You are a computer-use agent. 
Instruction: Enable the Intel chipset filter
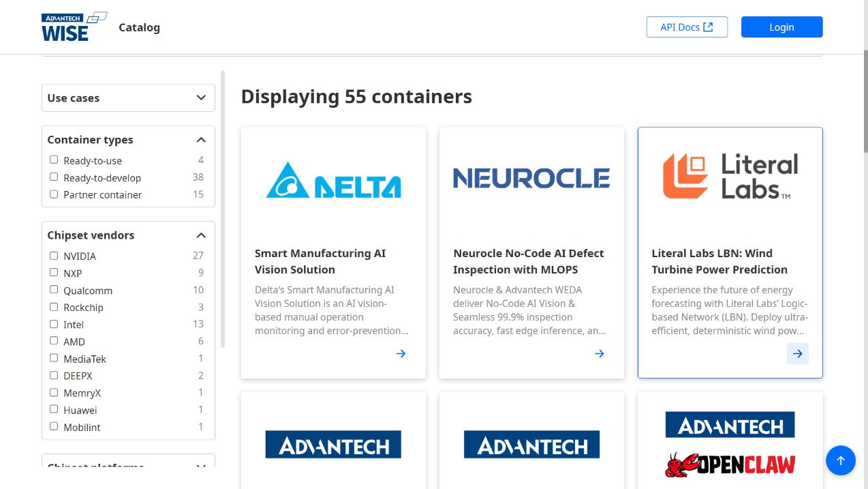54,324
